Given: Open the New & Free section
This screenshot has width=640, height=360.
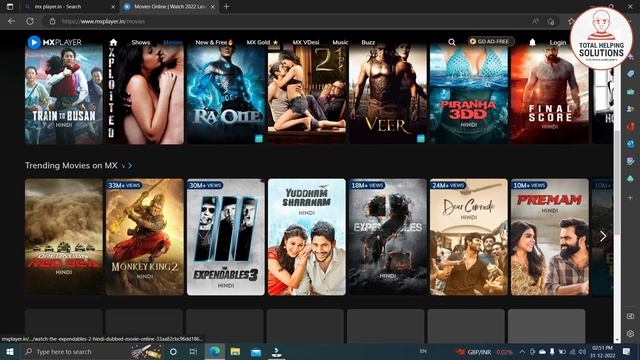Looking at the screenshot, I should [x=214, y=42].
